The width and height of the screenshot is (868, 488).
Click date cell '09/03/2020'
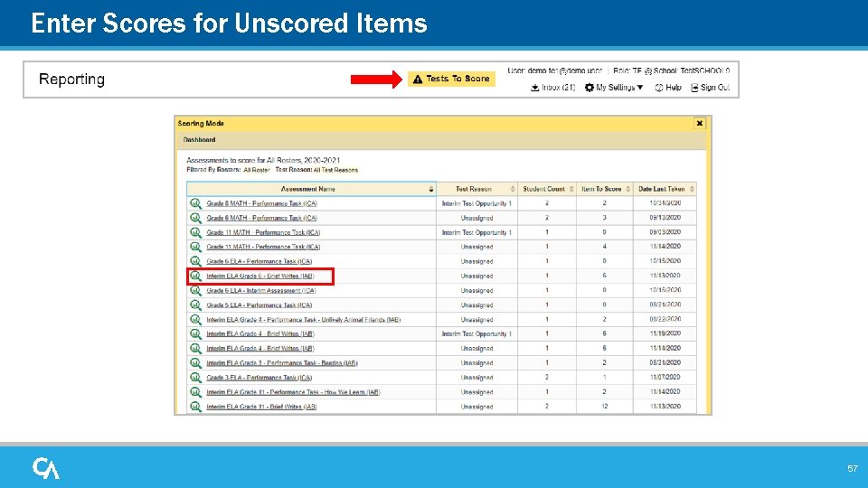pos(665,232)
